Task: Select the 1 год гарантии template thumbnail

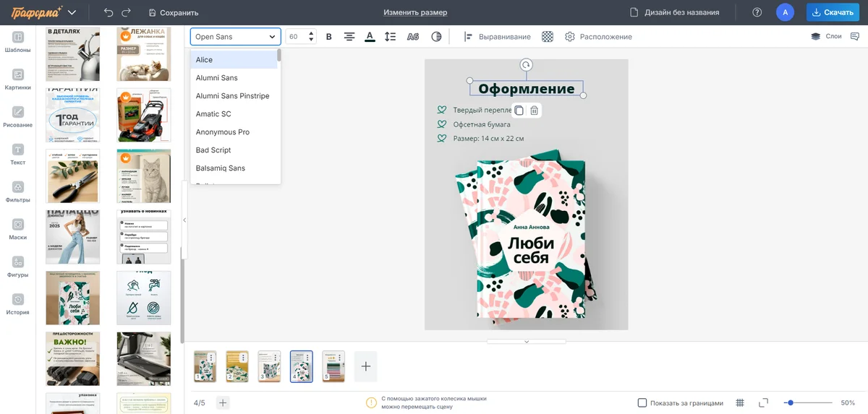Action: click(72, 116)
